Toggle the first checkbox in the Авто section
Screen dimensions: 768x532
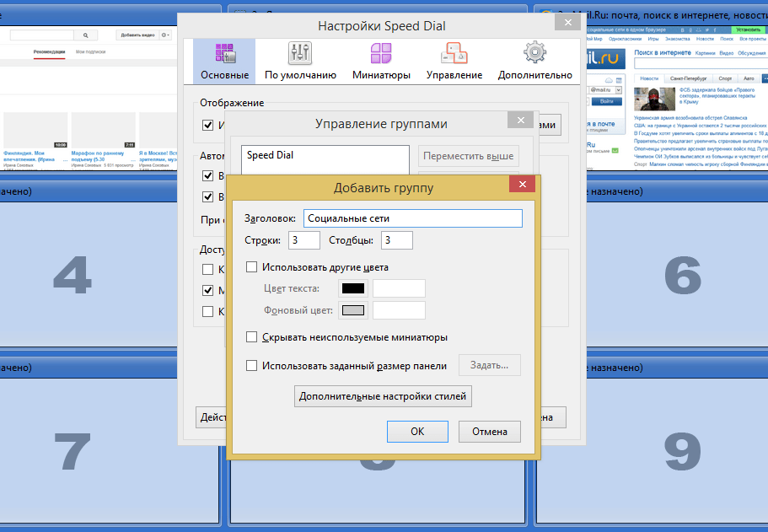pyautogui.click(x=207, y=175)
